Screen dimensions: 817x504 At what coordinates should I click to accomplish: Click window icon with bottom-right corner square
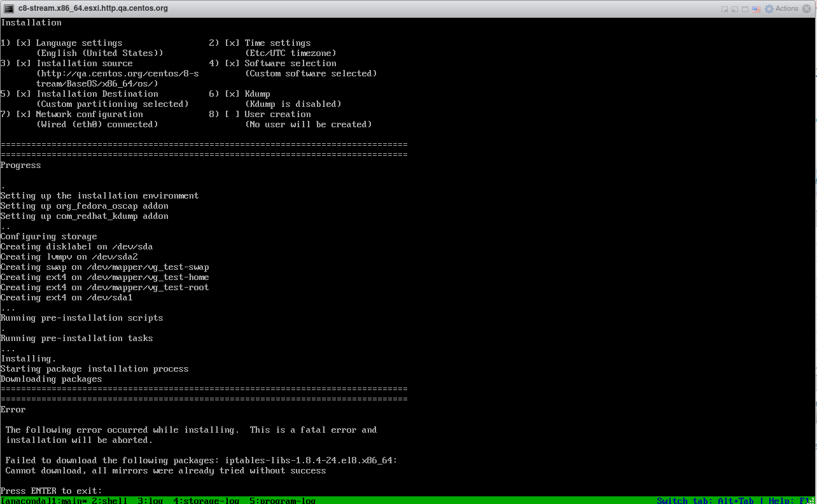pos(725,9)
